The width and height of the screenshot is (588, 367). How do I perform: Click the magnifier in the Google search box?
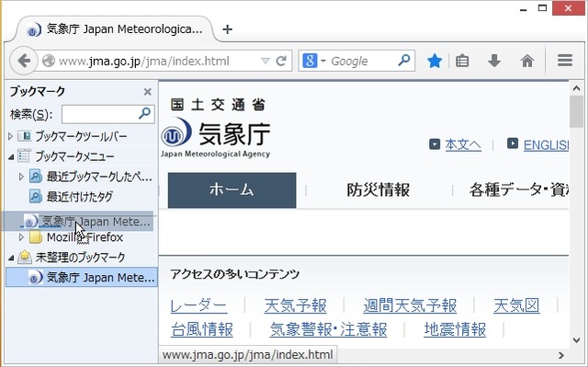pos(404,60)
